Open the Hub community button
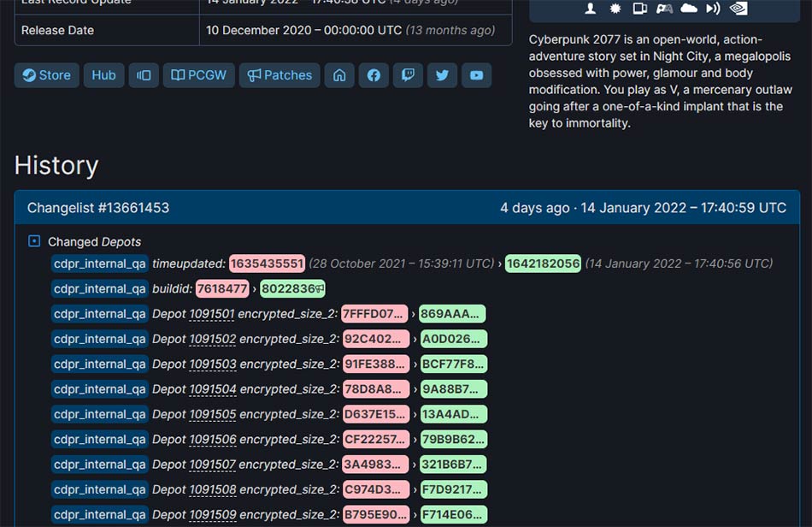Screen dimensions: 812x527 (x=103, y=75)
